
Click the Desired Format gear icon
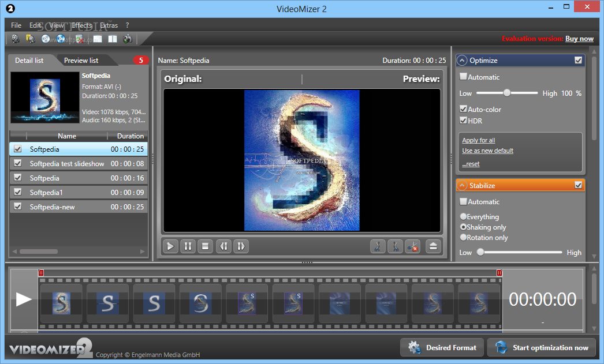click(x=415, y=347)
